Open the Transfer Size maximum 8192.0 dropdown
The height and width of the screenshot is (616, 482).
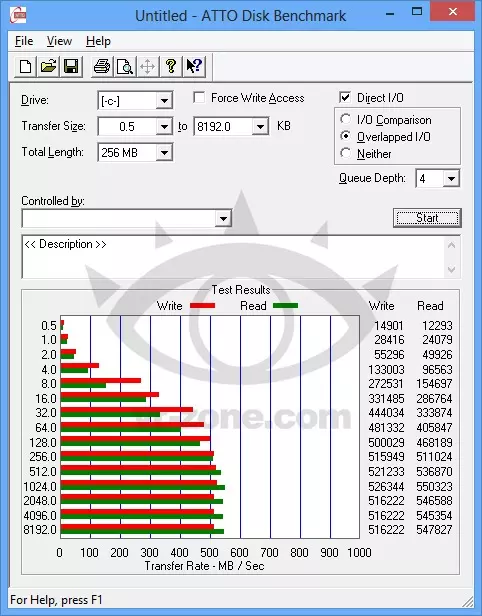pyautogui.click(x=260, y=126)
